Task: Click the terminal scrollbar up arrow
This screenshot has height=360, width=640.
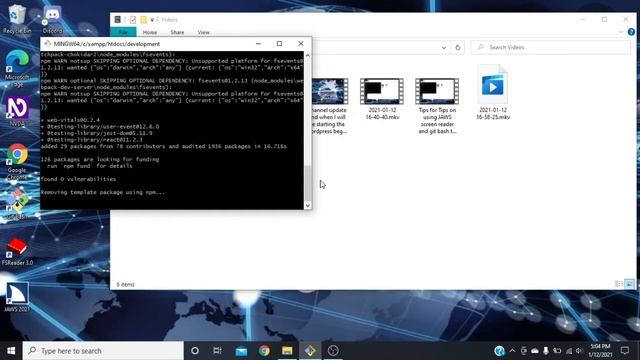Action: click(x=308, y=55)
